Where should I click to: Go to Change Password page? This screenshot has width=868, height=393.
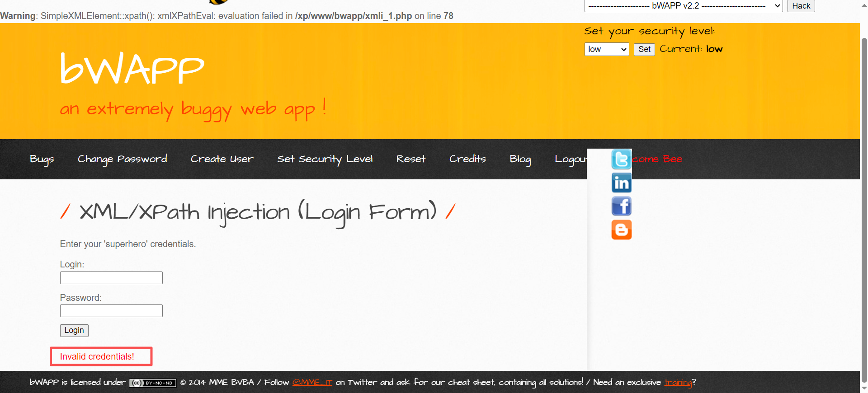pyautogui.click(x=123, y=159)
